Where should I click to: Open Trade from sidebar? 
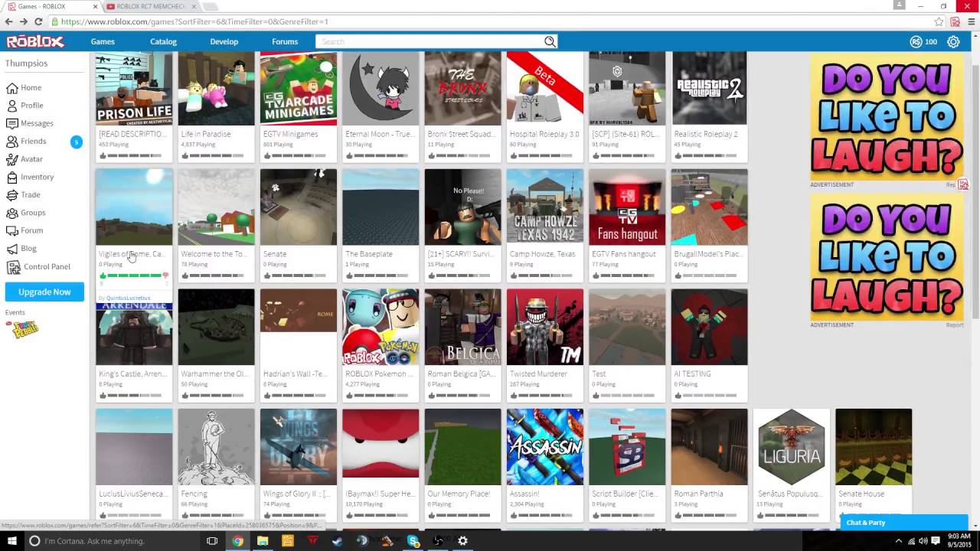(x=23, y=194)
